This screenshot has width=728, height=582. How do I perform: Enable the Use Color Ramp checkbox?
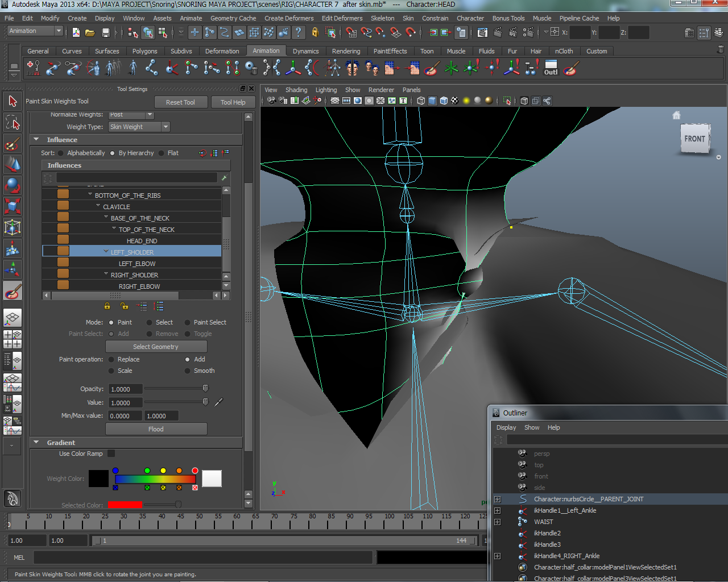pyautogui.click(x=111, y=454)
